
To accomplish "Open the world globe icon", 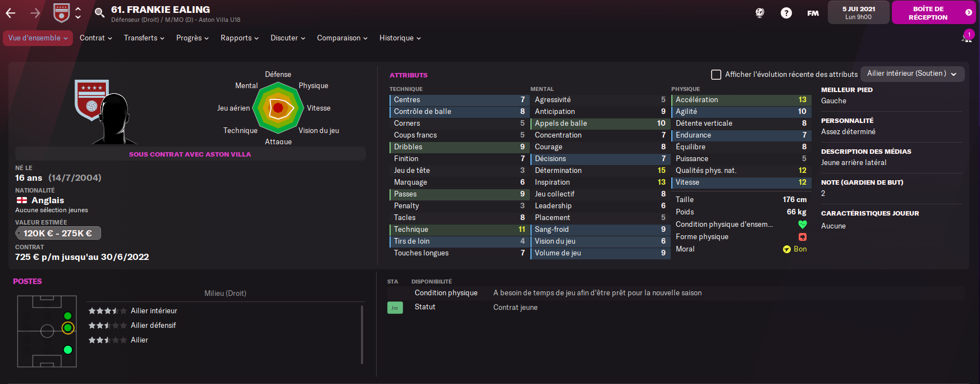I will point(760,13).
